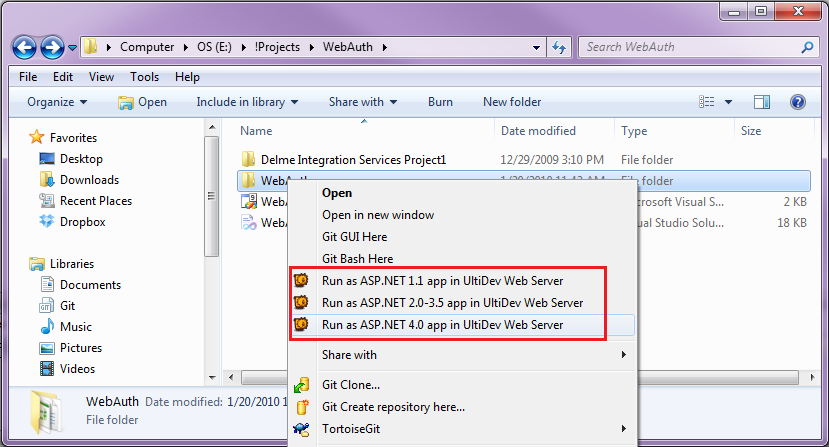829x447 pixels.
Task: Choose Open in new window
Action: click(378, 215)
